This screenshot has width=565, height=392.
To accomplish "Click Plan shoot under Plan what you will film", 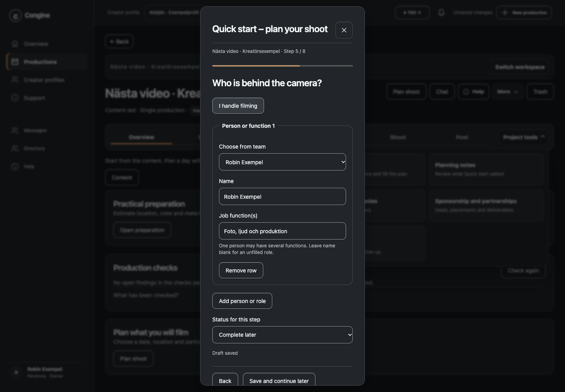I will (133, 359).
